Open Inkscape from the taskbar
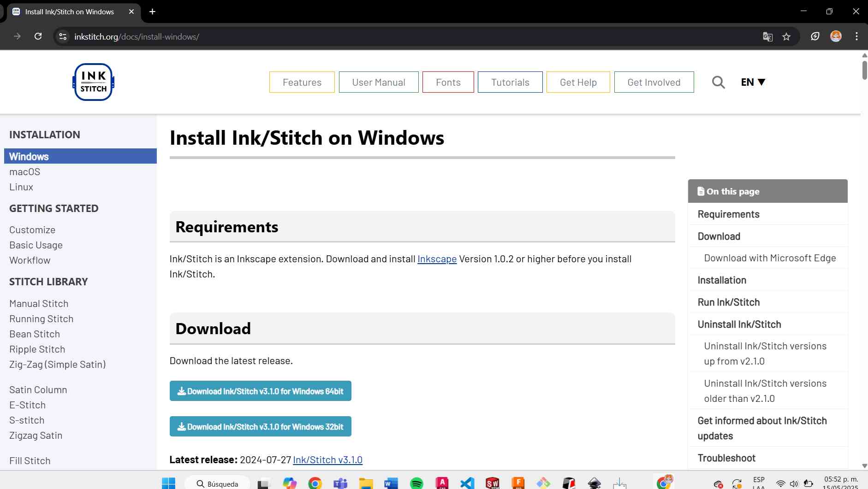 [594, 483]
